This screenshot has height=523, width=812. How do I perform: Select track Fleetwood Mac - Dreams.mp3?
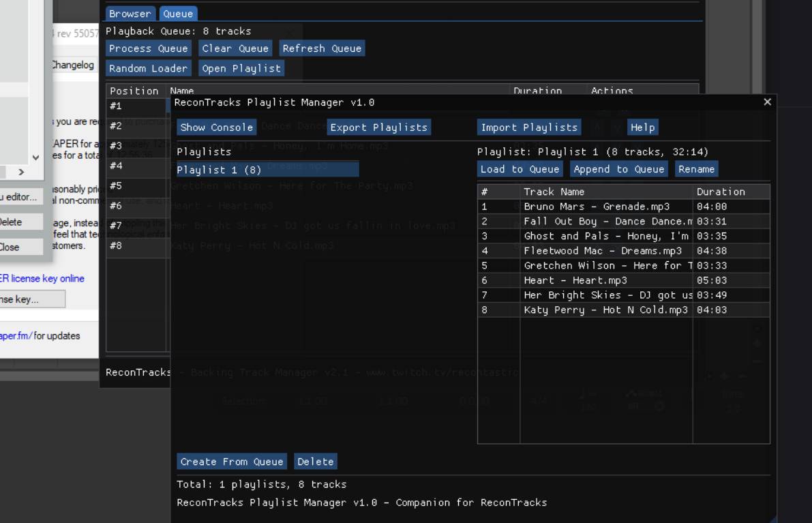pyautogui.click(x=624, y=251)
